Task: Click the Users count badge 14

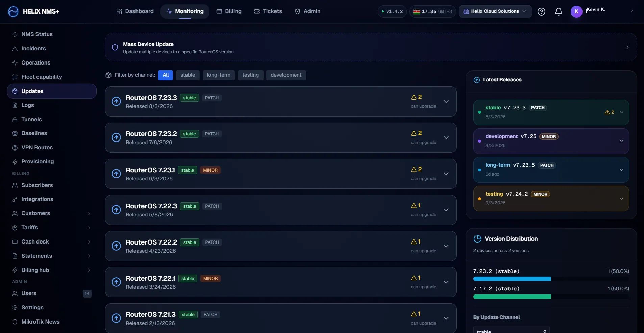Action: (87, 293)
